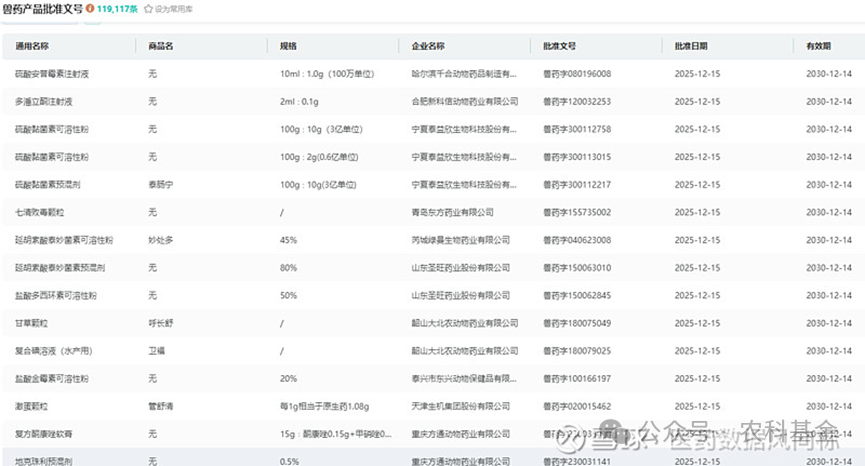
Task: Select the 硫酸安普霉素注射液 row name
Action: point(52,74)
